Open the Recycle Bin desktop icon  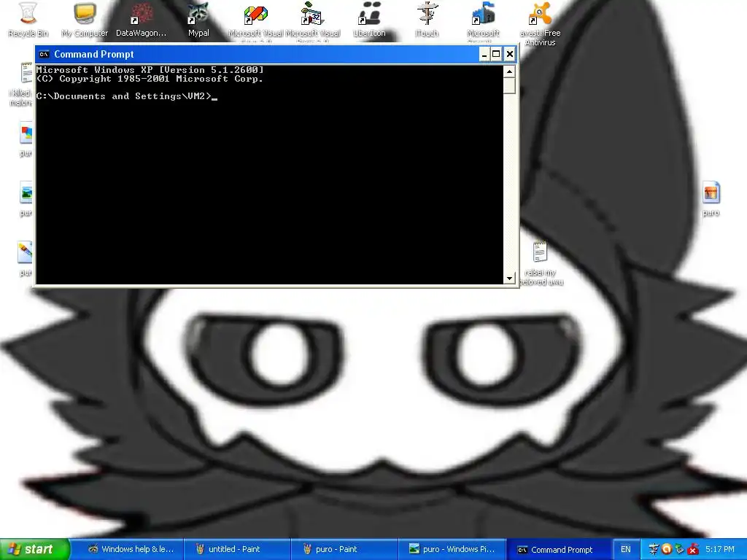click(28, 19)
